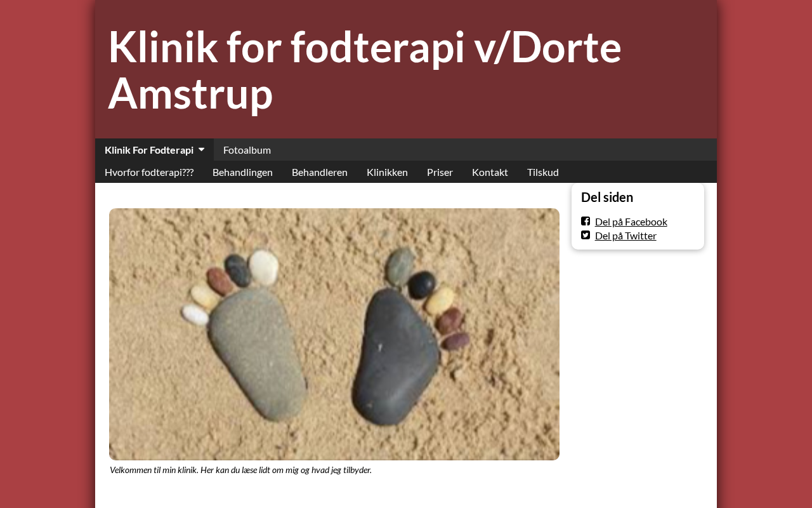Select the Behandleren submenu item
This screenshot has height=508, width=812.
point(320,172)
